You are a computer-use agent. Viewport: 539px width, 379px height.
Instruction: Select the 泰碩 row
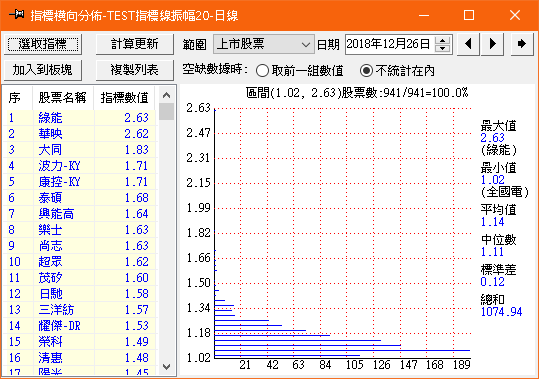[79, 198]
